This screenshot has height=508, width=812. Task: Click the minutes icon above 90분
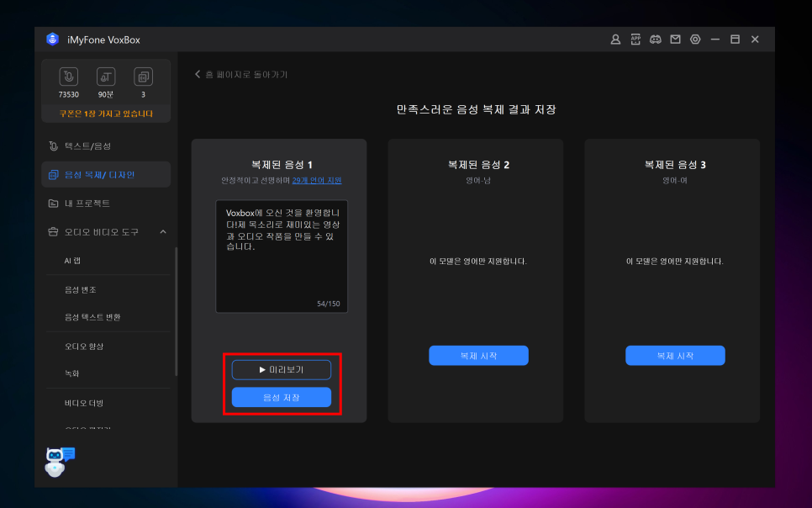(x=106, y=77)
